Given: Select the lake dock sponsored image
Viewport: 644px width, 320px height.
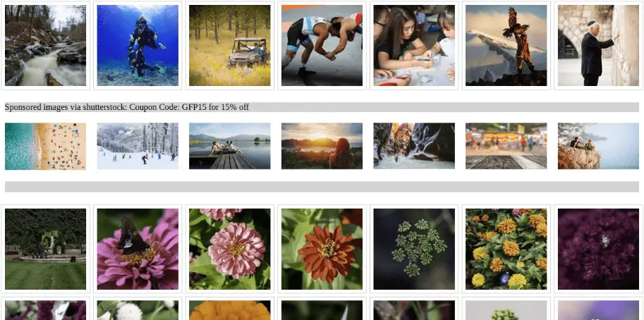Looking at the screenshot, I should (229, 146).
